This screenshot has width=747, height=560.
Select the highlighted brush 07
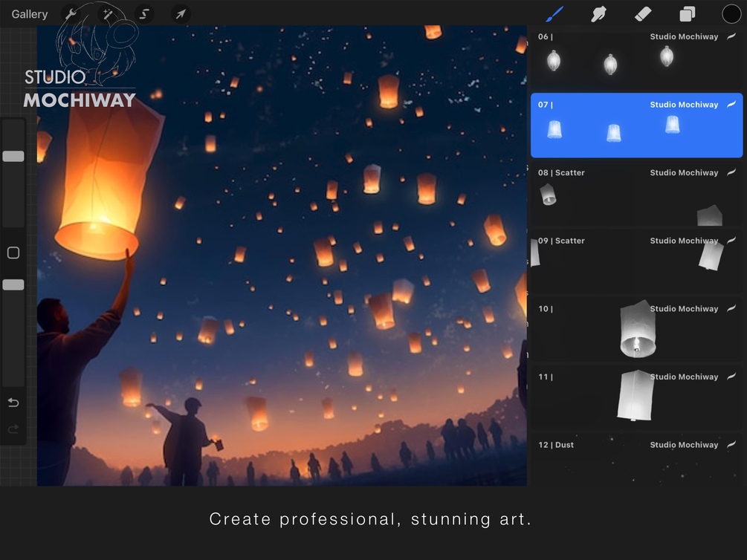pos(637,126)
